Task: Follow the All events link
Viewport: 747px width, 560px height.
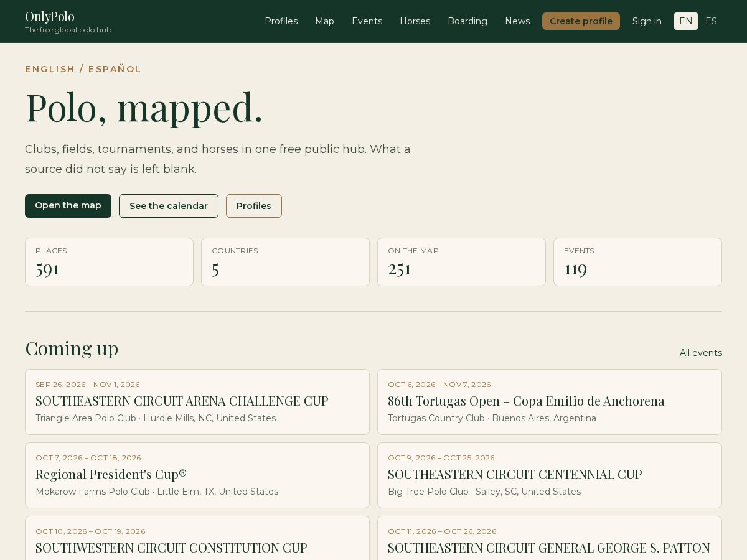Action: 701,353
